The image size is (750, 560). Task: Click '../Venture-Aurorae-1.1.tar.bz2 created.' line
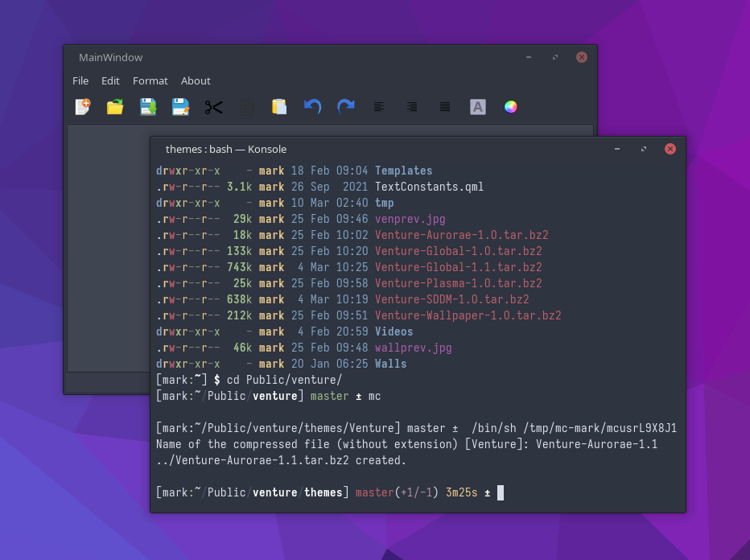pos(281,460)
